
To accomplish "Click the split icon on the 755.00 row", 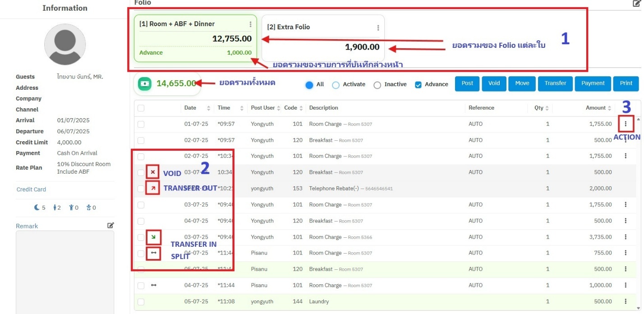I will 153,253.
